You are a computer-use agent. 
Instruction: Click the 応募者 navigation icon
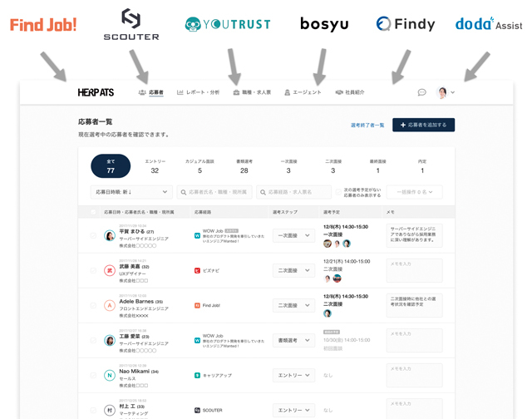142,92
